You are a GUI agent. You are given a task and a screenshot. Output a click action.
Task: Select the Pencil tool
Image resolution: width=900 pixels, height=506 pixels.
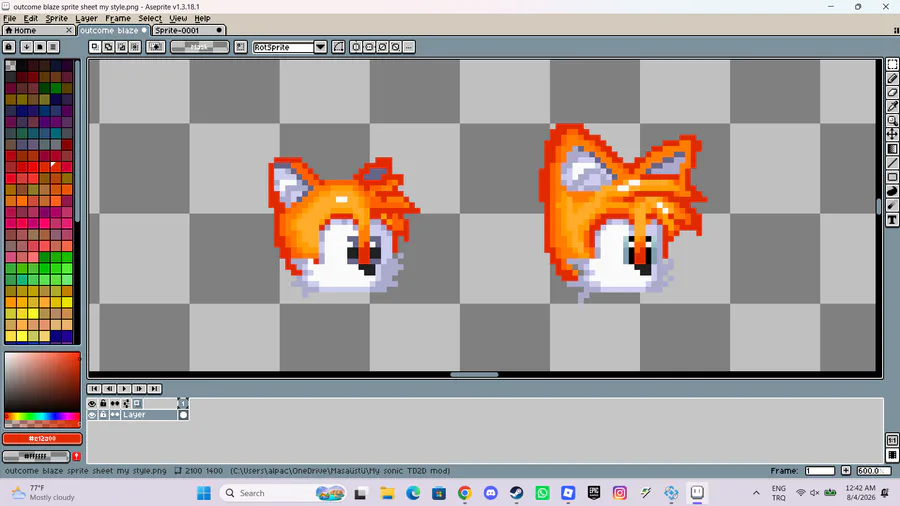(892, 79)
